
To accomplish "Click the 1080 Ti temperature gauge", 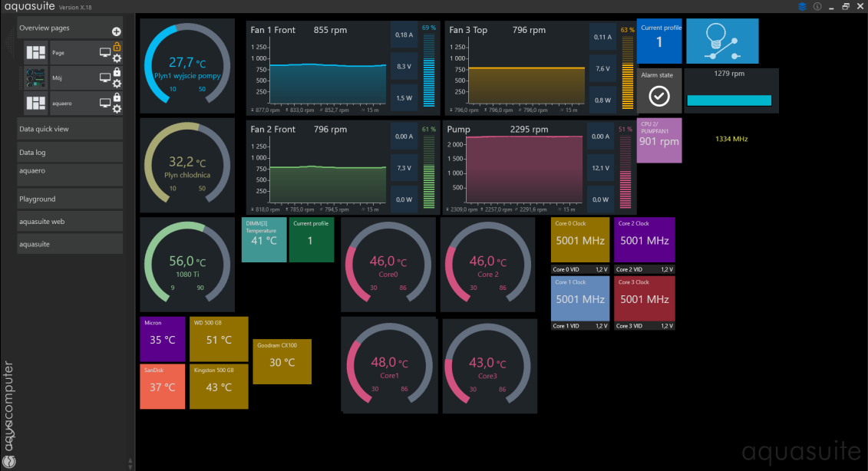I will [187, 265].
